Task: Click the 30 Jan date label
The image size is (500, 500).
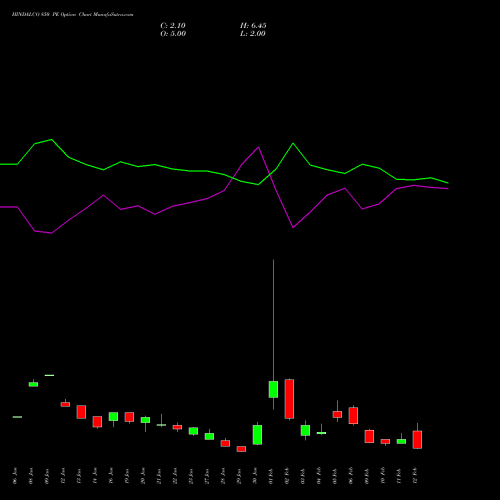Action: (255, 476)
